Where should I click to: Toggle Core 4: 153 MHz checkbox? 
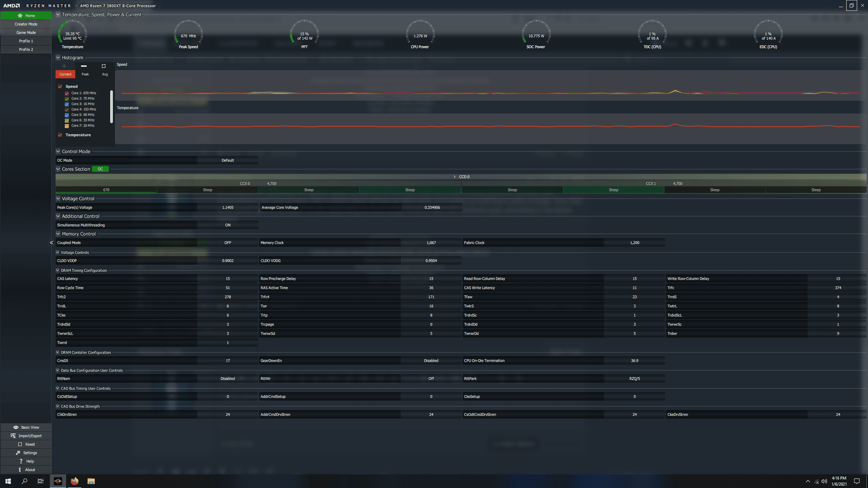(67, 109)
